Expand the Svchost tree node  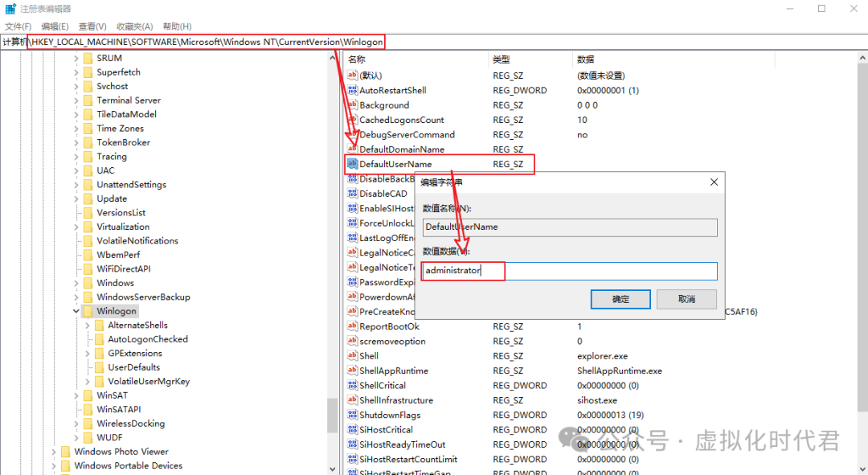pyautogui.click(x=76, y=86)
